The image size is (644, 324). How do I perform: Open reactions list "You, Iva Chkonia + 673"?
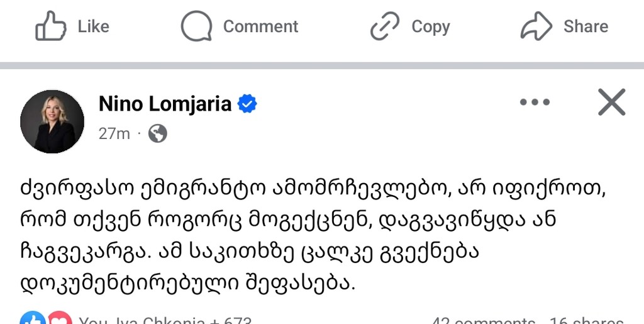pos(165,320)
